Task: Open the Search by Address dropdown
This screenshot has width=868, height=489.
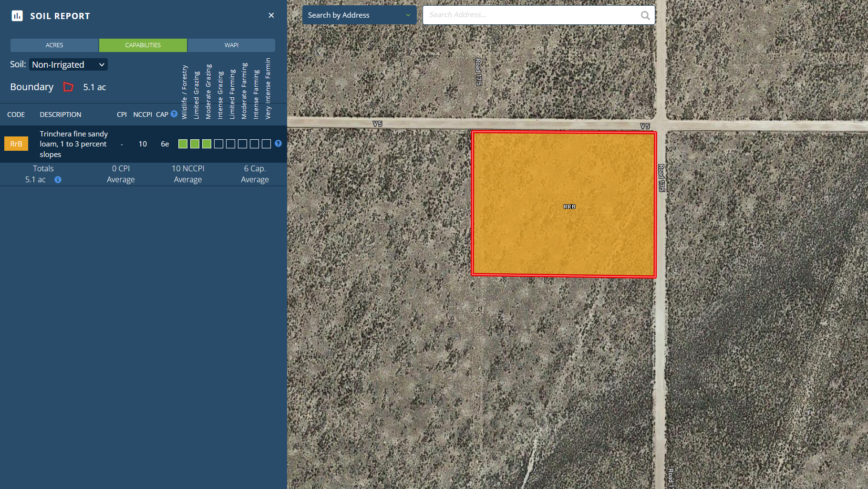Action: coord(359,15)
